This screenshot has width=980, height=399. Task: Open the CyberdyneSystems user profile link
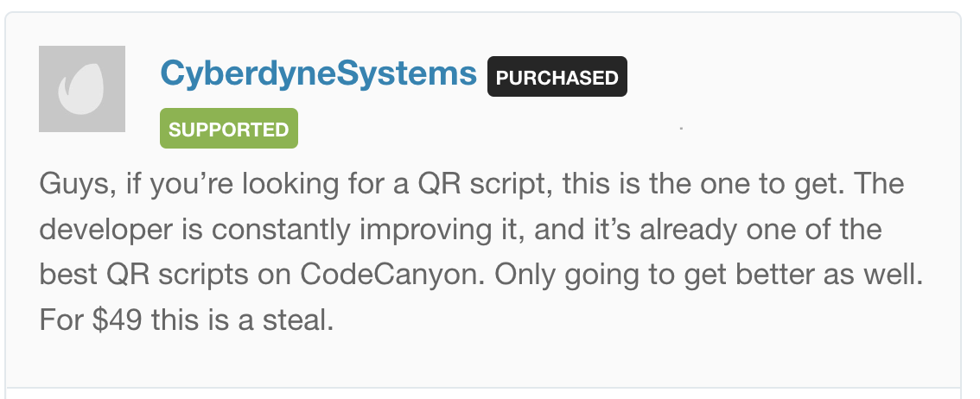pyautogui.click(x=318, y=75)
